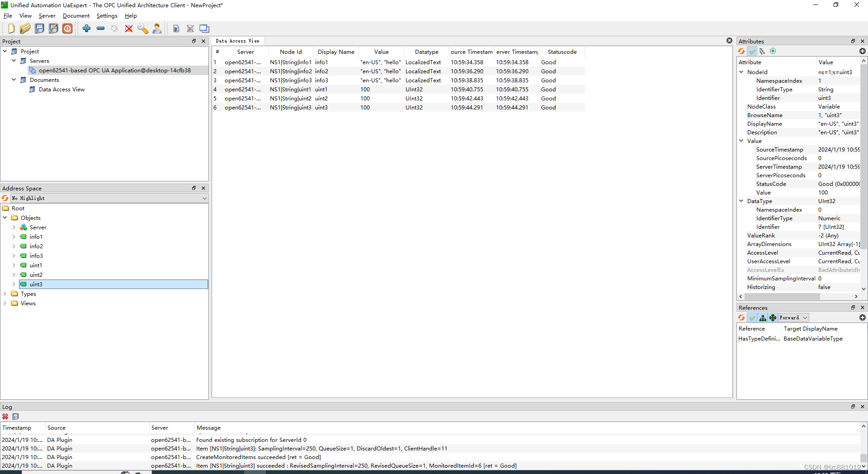This screenshot has width=868, height=474.
Task: Clear the Log with the red X icon
Action: coord(5,417)
